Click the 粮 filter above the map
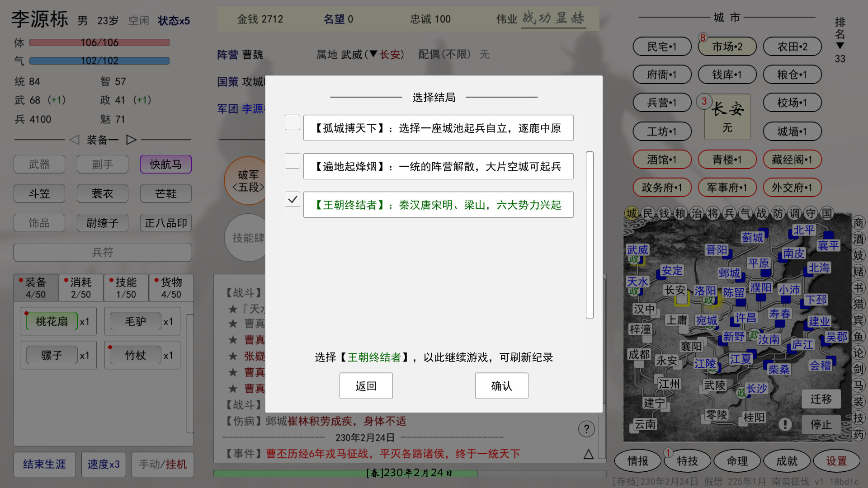This screenshot has height=488, width=868. point(681,213)
